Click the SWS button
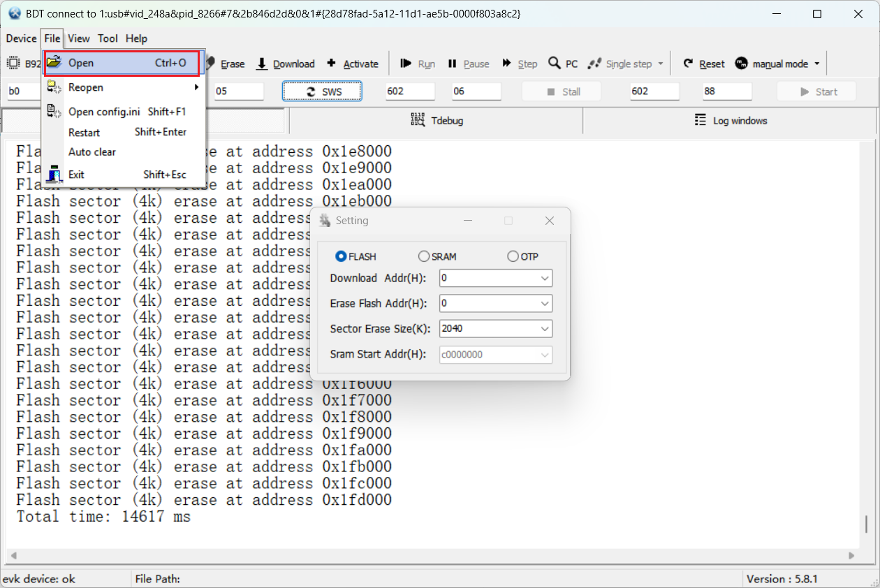880x588 pixels. click(322, 91)
